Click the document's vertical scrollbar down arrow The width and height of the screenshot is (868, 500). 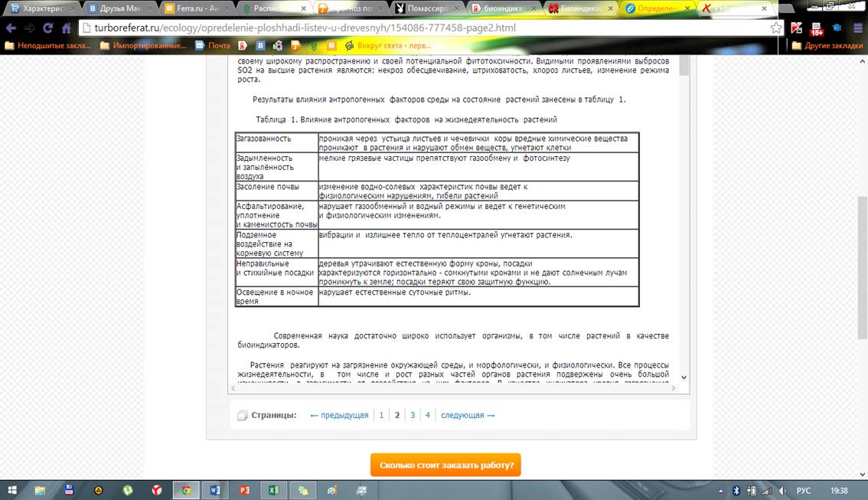coord(684,377)
